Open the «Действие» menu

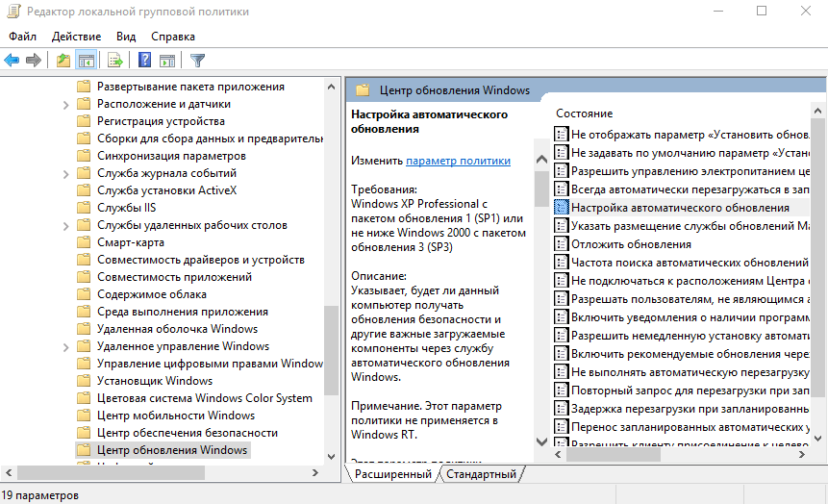pos(76,37)
